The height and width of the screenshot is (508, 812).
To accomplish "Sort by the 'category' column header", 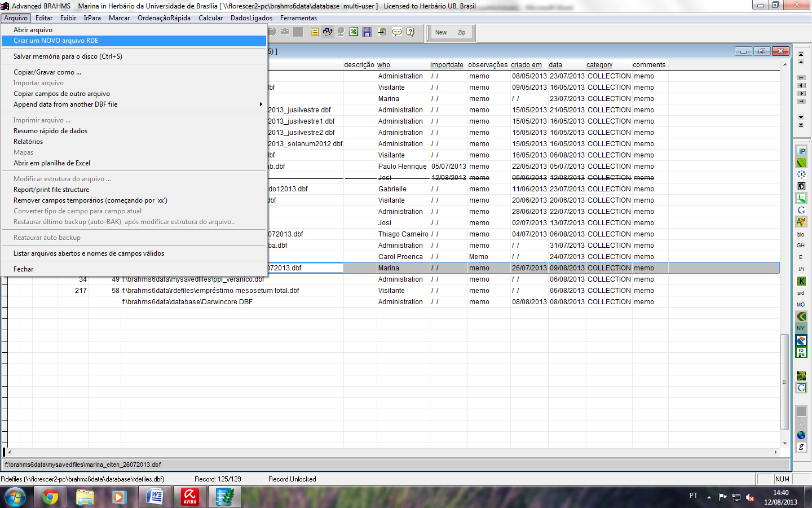I will pos(599,65).
